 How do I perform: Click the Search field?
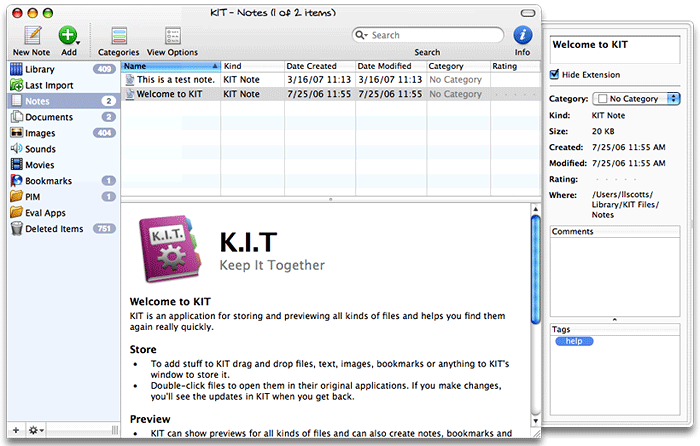(x=428, y=35)
